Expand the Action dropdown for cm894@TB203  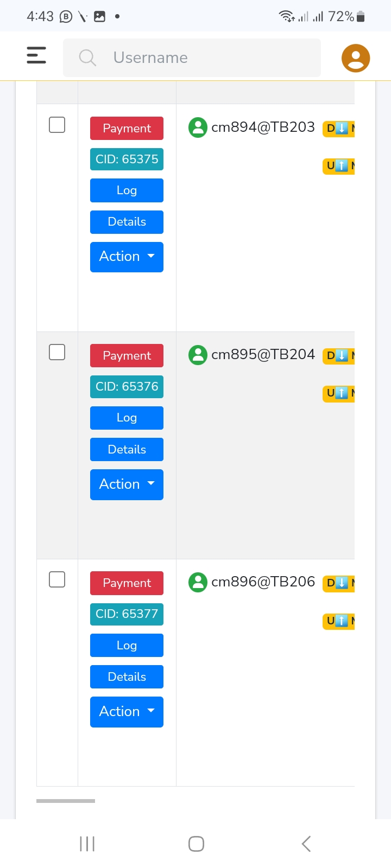click(x=127, y=257)
